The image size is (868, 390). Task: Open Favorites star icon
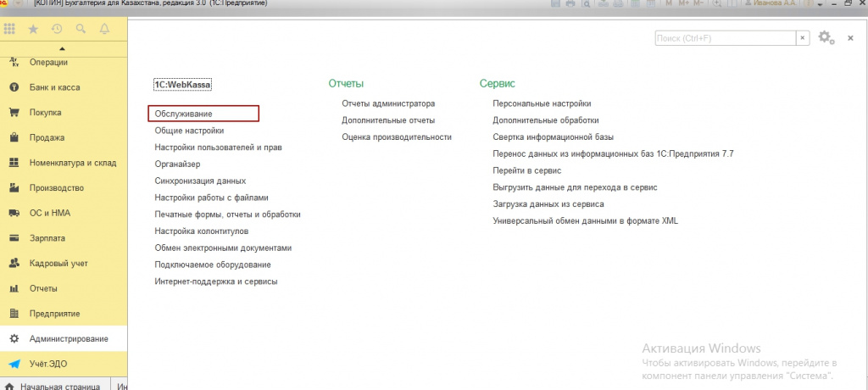click(x=33, y=29)
